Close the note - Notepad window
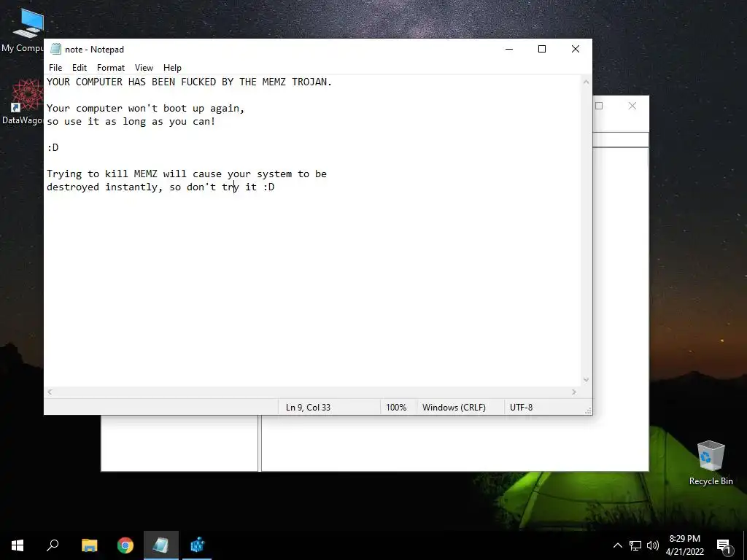 tap(575, 49)
